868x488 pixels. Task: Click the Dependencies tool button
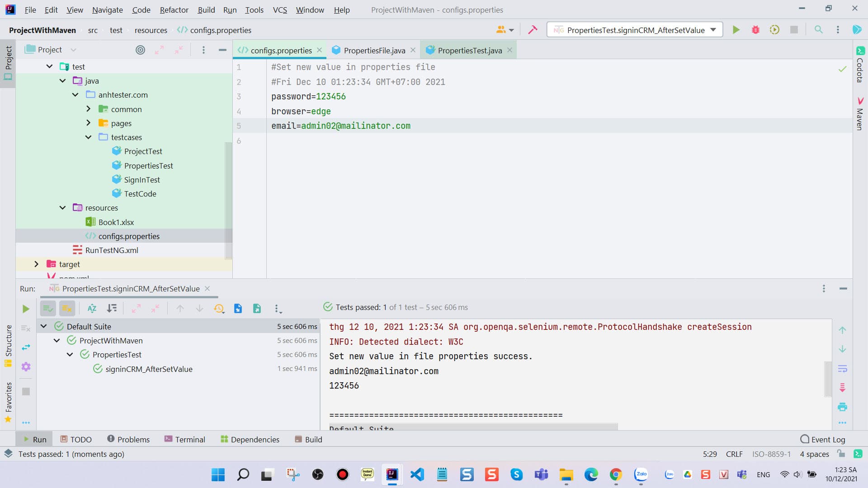click(250, 439)
